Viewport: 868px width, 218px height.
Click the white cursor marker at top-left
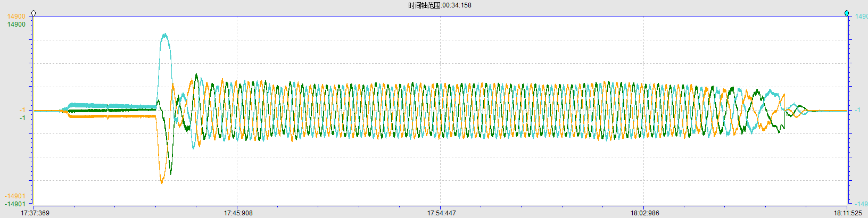pos(34,13)
